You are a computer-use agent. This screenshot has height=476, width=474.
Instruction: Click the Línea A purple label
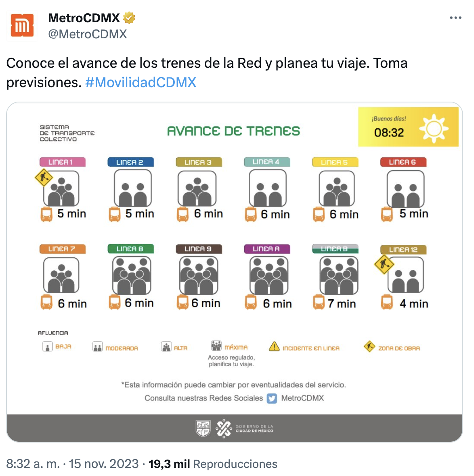tap(266, 249)
